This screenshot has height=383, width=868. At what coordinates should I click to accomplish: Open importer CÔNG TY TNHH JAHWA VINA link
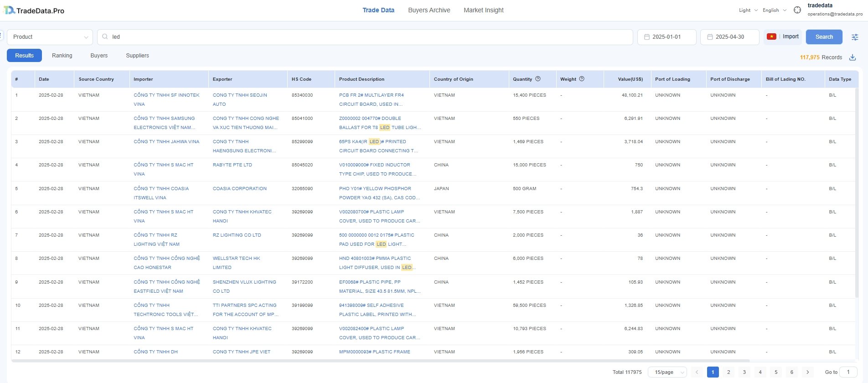[166, 142]
